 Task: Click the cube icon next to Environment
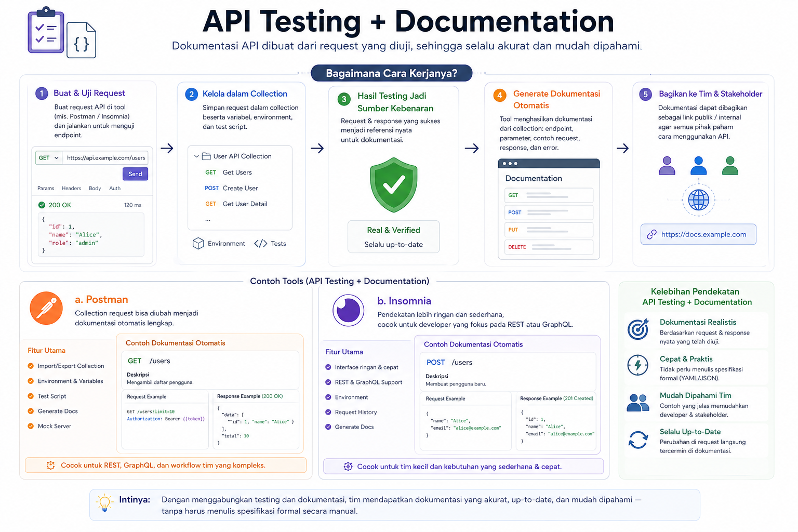pos(198,244)
